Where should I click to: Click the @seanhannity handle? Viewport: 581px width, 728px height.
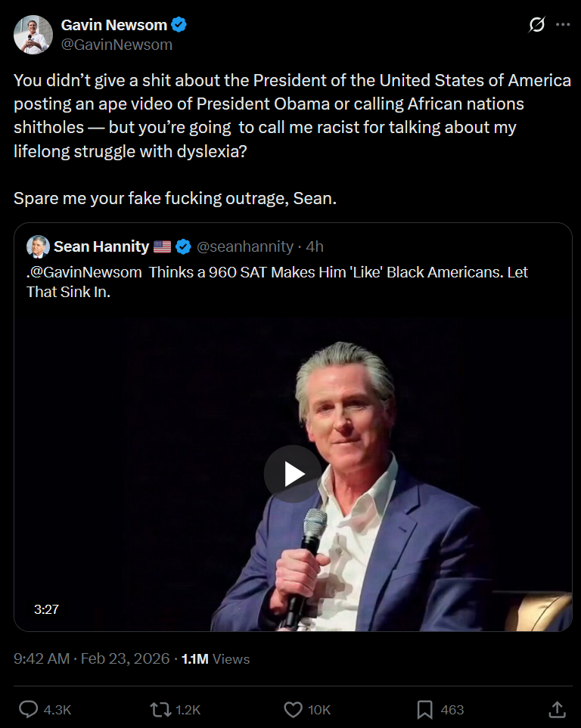(x=244, y=246)
